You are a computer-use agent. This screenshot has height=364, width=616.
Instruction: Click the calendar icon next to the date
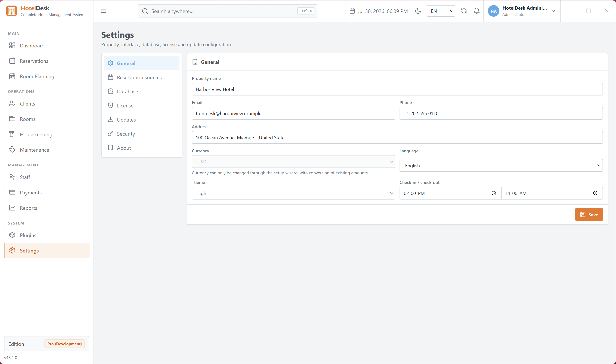(352, 11)
